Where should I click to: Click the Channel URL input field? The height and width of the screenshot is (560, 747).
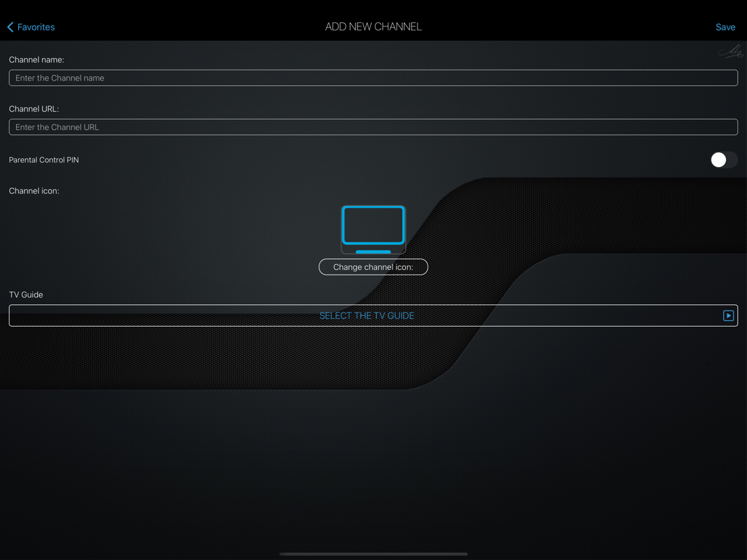[373, 127]
